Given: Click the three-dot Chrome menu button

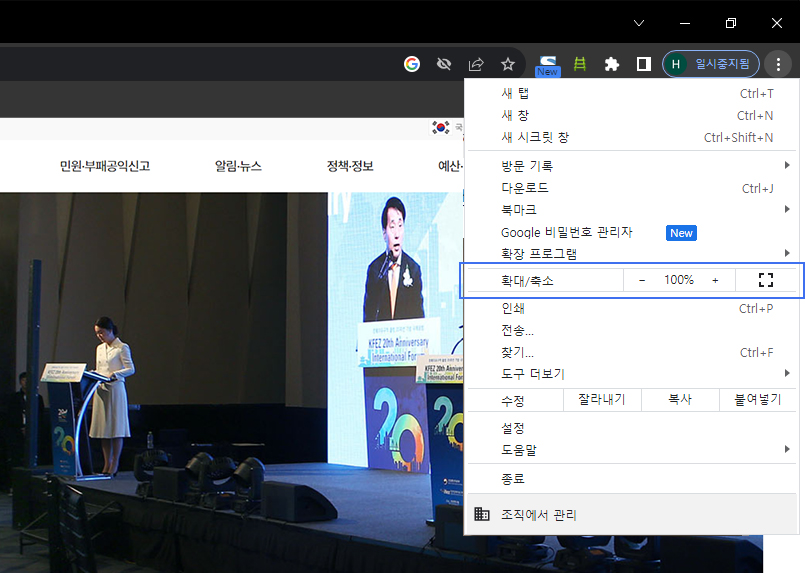Looking at the screenshot, I should point(778,64).
